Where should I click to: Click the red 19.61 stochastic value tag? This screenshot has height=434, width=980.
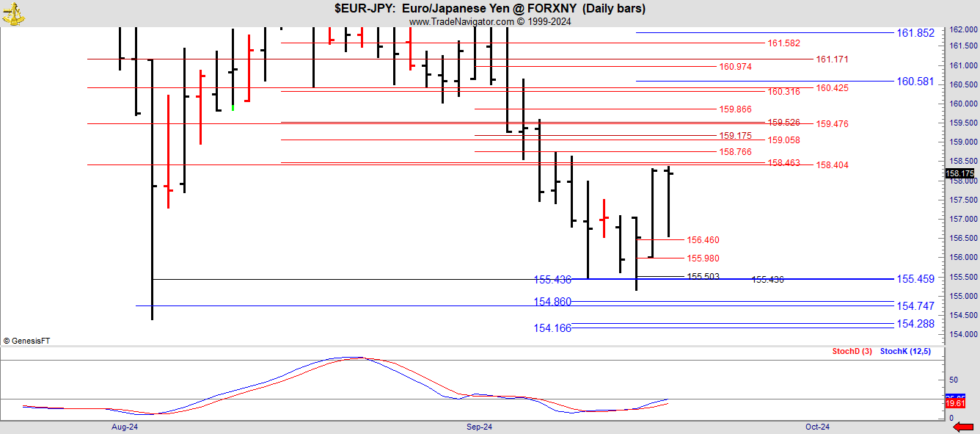click(x=954, y=404)
